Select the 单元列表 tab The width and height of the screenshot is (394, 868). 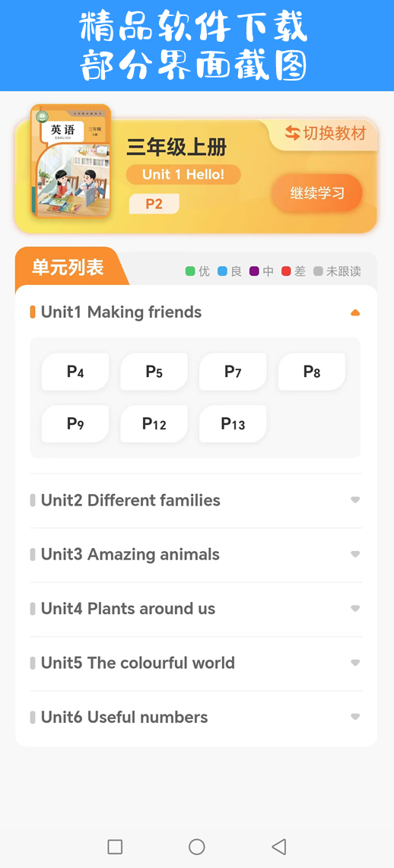click(x=68, y=268)
